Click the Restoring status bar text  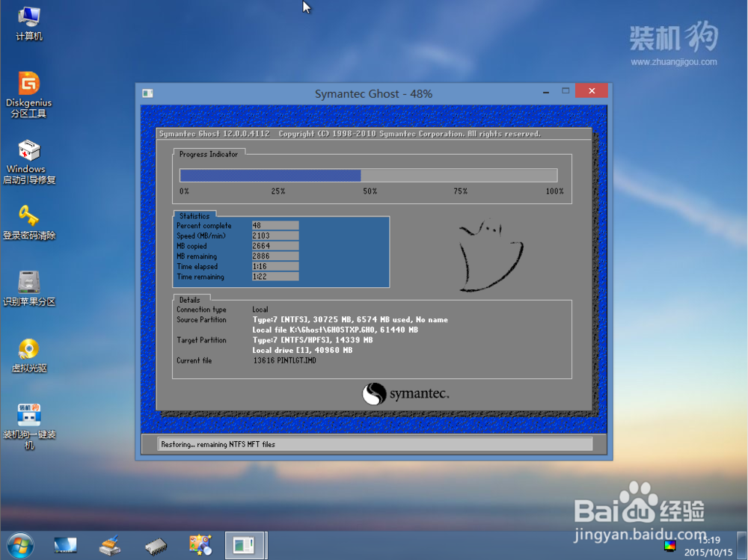[218, 445]
